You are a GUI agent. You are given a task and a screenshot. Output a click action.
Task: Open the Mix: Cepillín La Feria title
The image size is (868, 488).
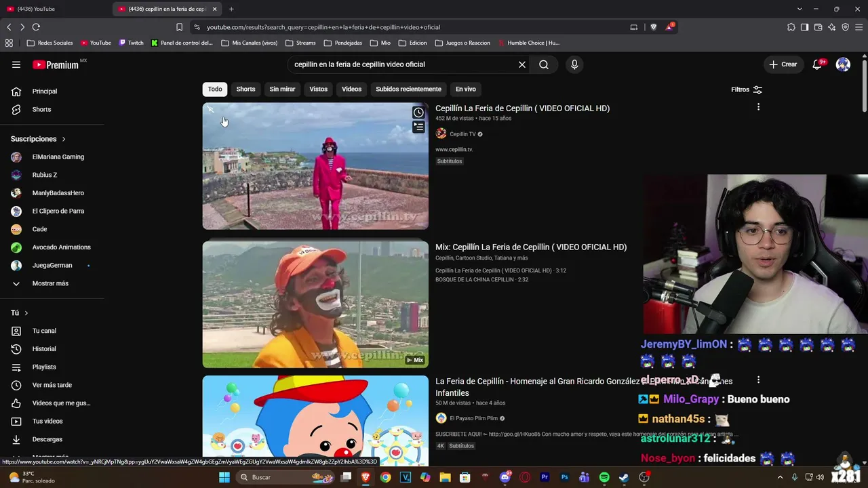pos(531,247)
